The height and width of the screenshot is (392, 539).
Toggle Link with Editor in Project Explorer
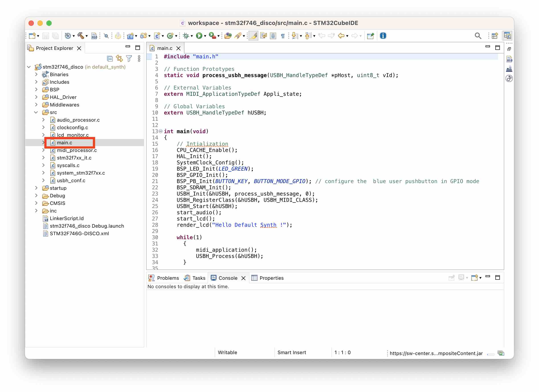[x=119, y=59]
